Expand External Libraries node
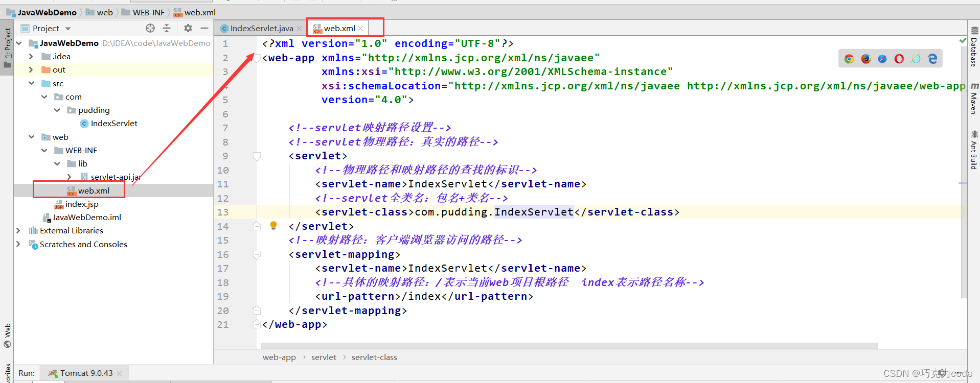 (x=19, y=230)
